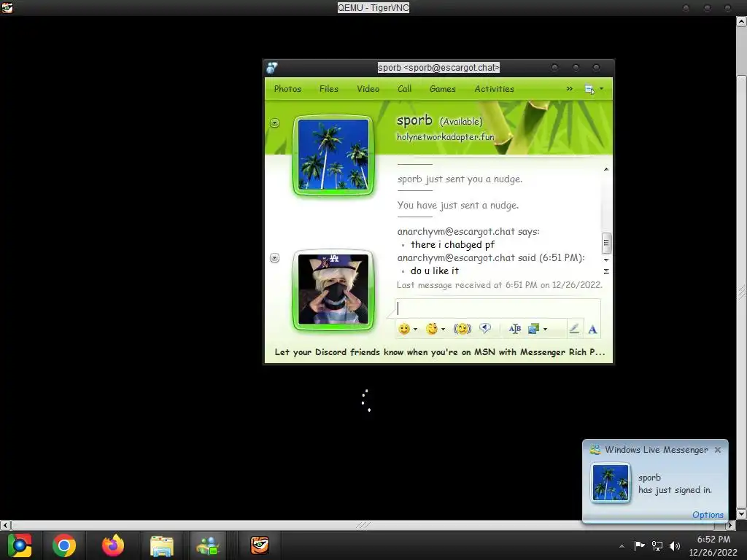Click TigerVNC vertical scrollbar down arrow
The width and height of the screenshot is (747, 560).
pos(741,514)
